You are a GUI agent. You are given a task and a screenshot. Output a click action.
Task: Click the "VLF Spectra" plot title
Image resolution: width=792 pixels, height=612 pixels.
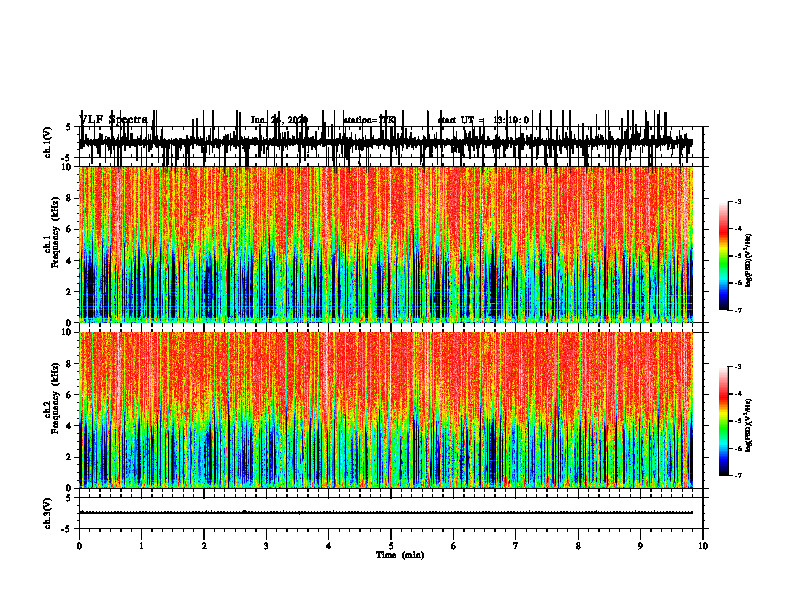point(113,119)
